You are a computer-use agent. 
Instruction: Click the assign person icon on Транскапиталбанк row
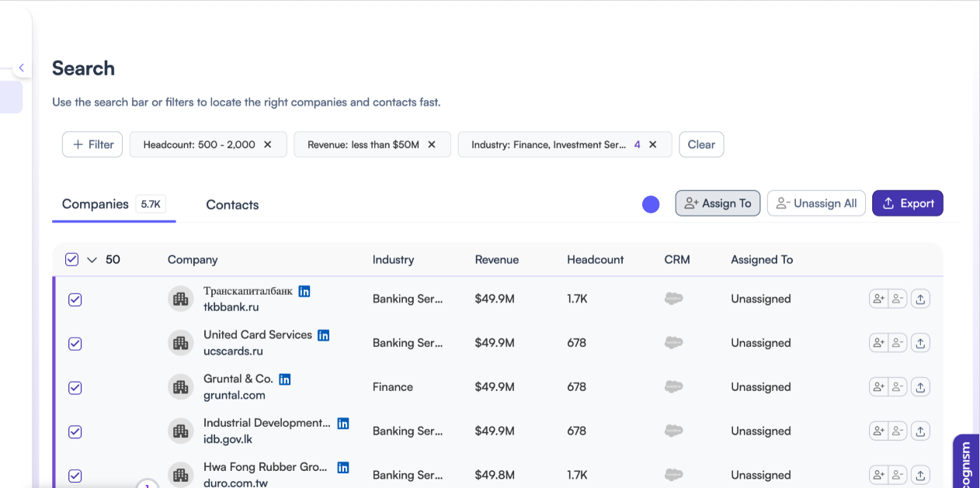click(878, 298)
